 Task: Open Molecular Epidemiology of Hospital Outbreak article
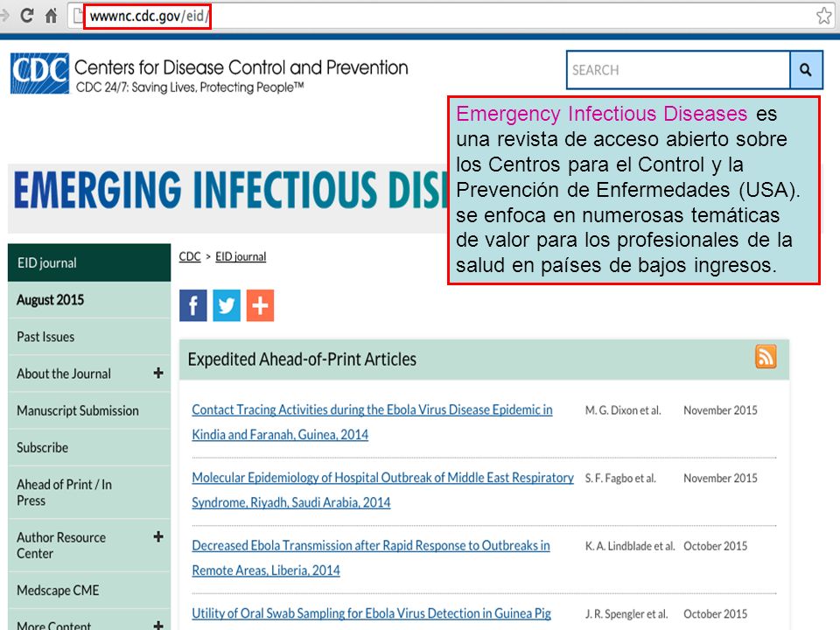[382, 490]
